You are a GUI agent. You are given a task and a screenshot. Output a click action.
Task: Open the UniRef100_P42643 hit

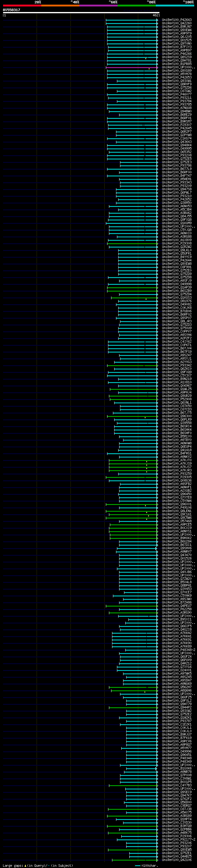(x=176, y=20)
